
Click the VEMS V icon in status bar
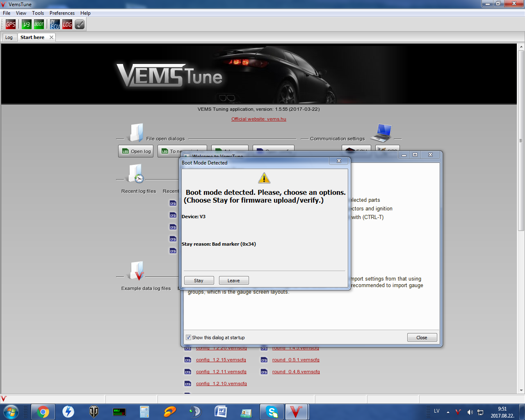[4, 399]
